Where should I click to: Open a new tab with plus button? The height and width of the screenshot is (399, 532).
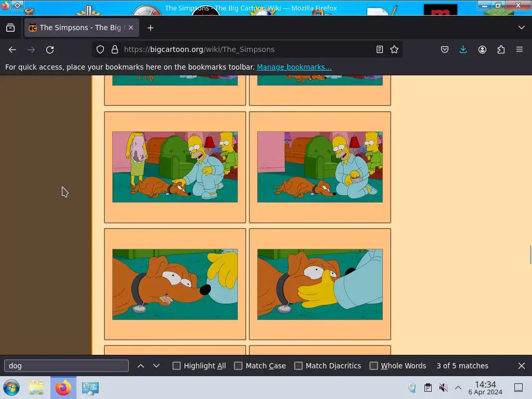tap(150, 28)
